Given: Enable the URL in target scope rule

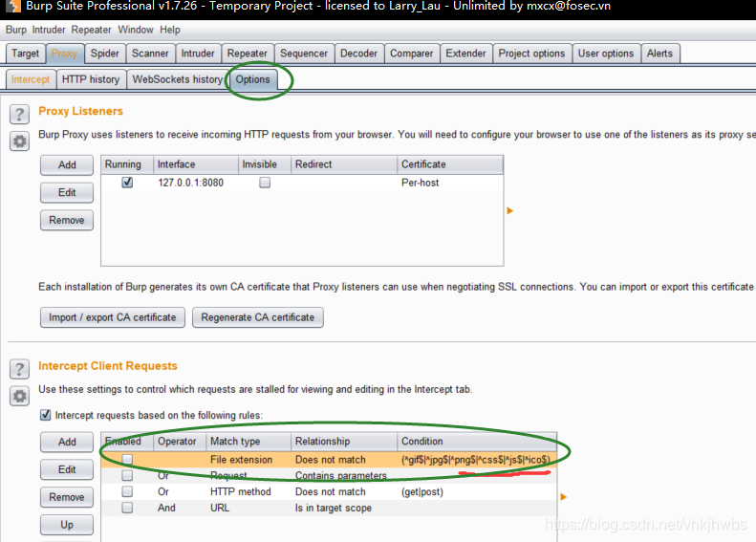Looking at the screenshot, I should click(127, 508).
